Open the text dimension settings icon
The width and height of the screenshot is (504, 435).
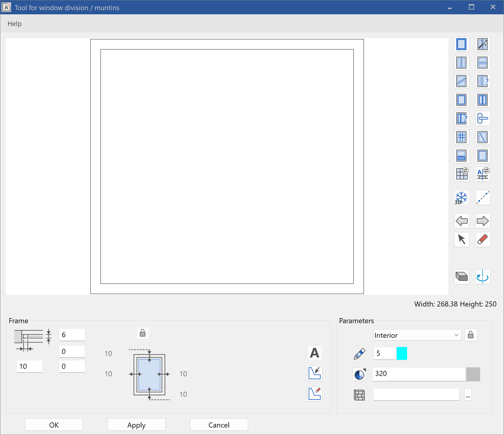click(483, 174)
